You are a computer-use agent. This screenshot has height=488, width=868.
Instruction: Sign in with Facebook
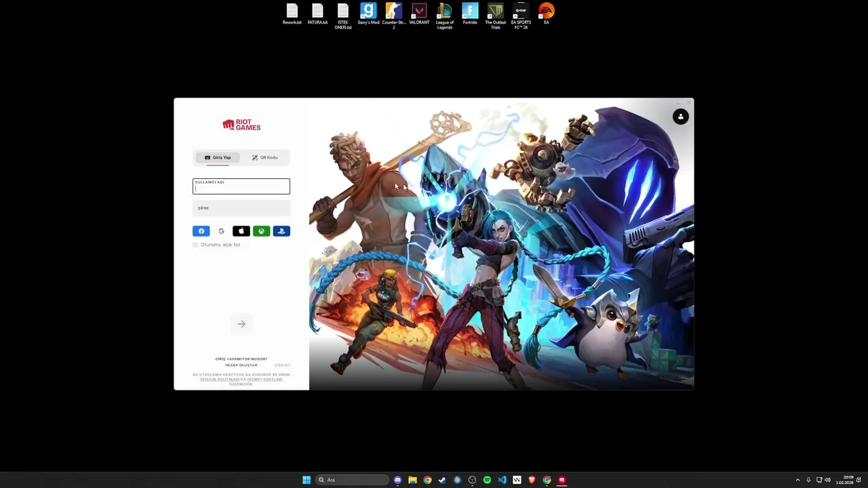point(201,231)
